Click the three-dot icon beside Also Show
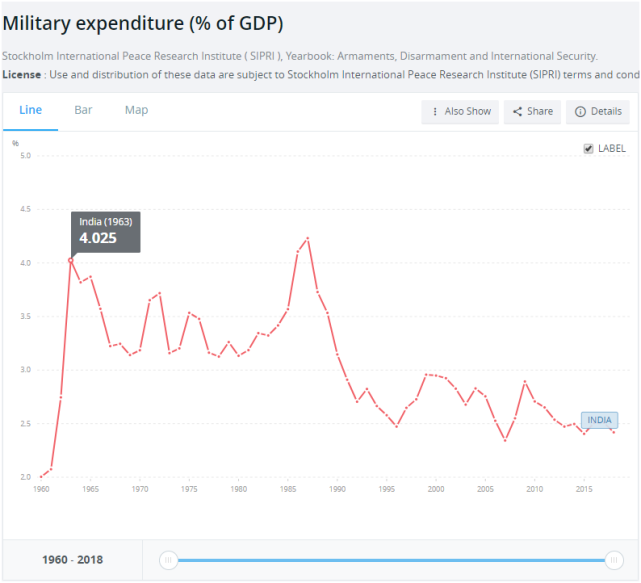The height and width of the screenshot is (583, 641). point(435,112)
